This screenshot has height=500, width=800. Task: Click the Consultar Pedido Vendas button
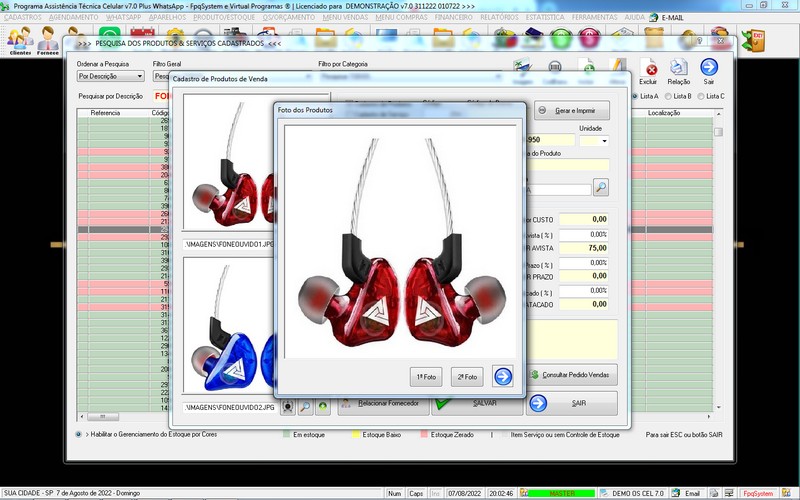[572, 374]
